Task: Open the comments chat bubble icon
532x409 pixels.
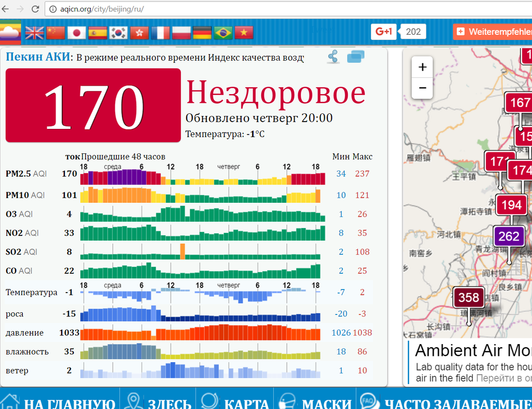Action: (355, 56)
